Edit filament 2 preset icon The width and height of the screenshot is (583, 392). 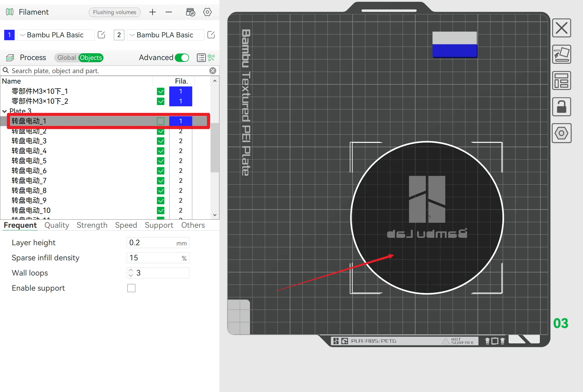211,35
